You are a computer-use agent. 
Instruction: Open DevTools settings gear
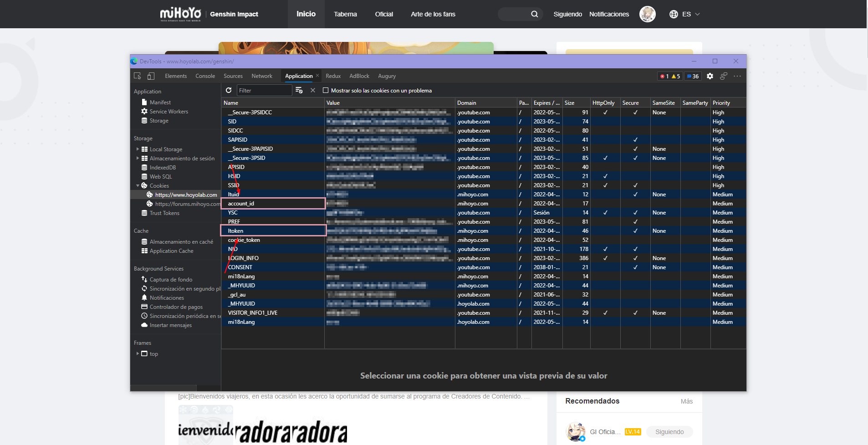[710, 76]
